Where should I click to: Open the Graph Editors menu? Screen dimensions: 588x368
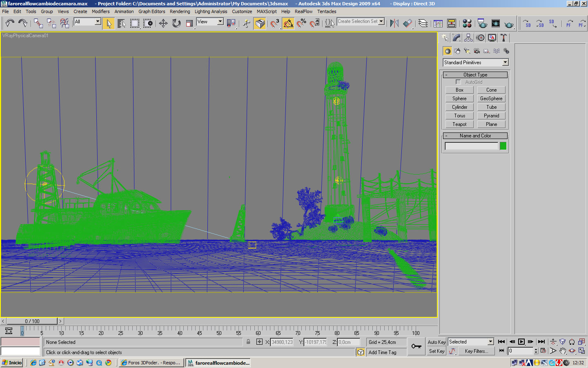tap(152, 11)
